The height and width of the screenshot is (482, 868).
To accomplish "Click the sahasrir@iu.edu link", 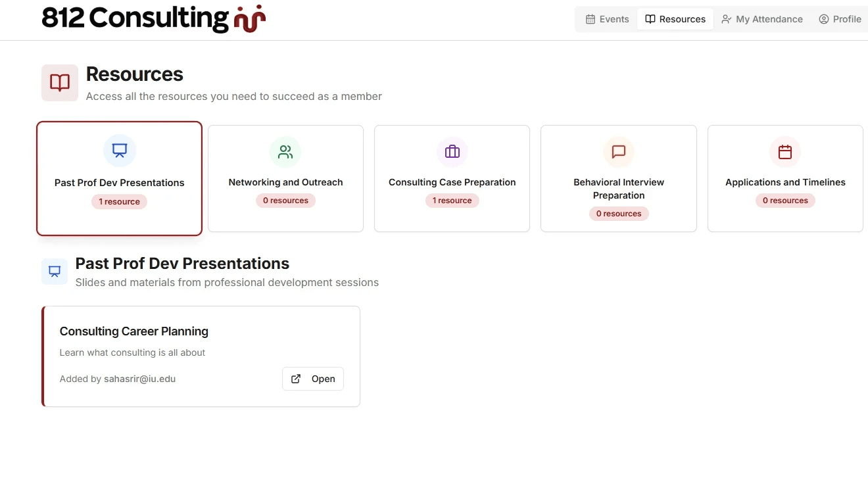I will click(139, 379).
